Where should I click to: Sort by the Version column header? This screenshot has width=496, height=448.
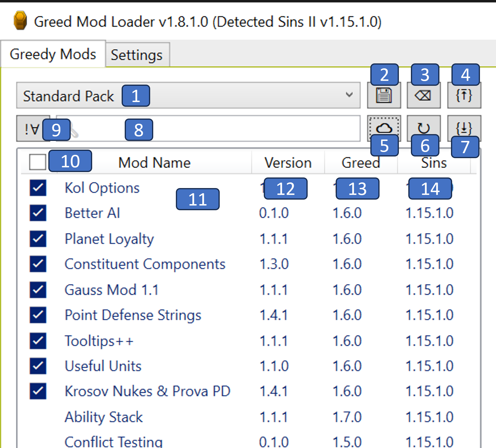pyautogui.click(x=288, y=163)
